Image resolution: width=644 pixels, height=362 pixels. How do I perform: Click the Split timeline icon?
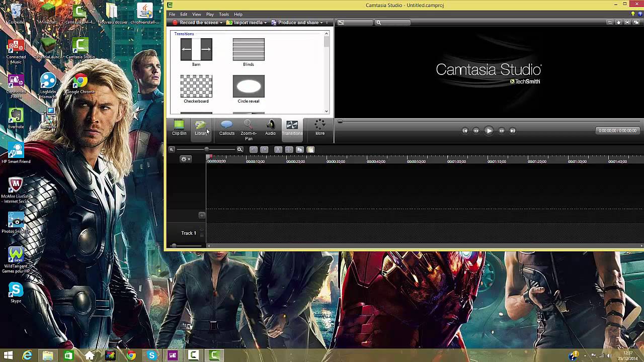coord(289,149)
